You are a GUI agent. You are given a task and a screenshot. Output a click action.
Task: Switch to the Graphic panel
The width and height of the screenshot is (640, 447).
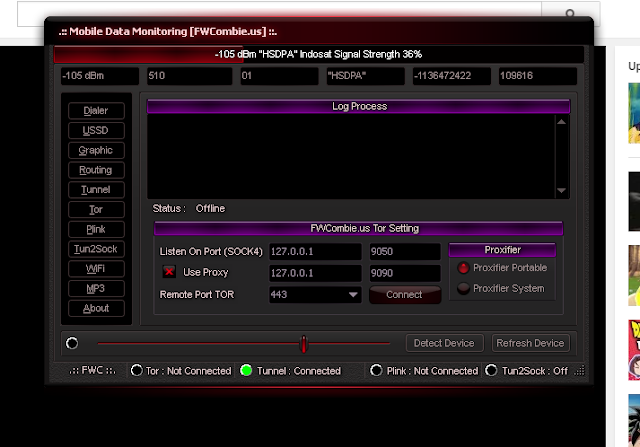(x=96, y=150)
